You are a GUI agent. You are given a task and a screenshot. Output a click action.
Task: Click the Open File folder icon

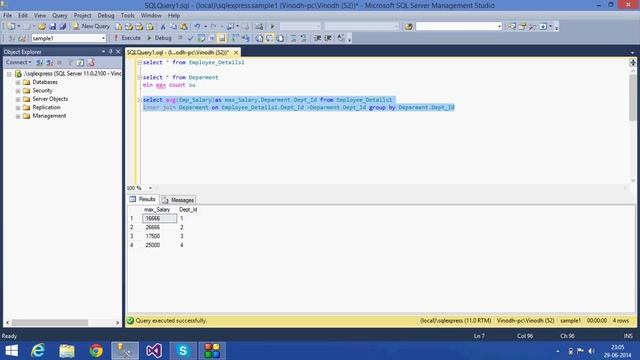point(42,27)
